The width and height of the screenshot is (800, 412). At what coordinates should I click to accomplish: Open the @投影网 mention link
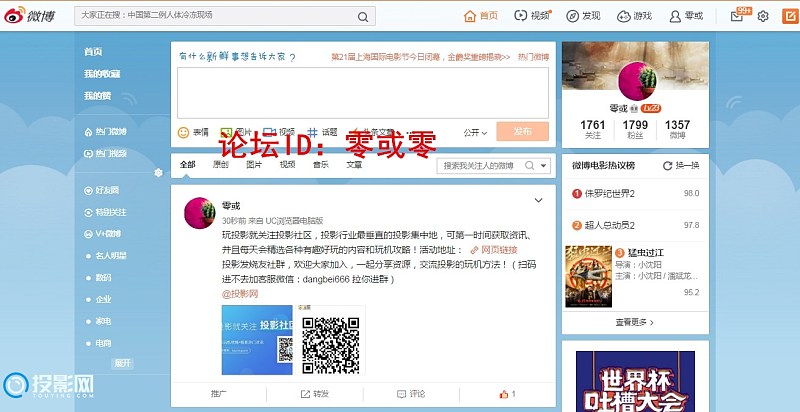click(240, 294)
